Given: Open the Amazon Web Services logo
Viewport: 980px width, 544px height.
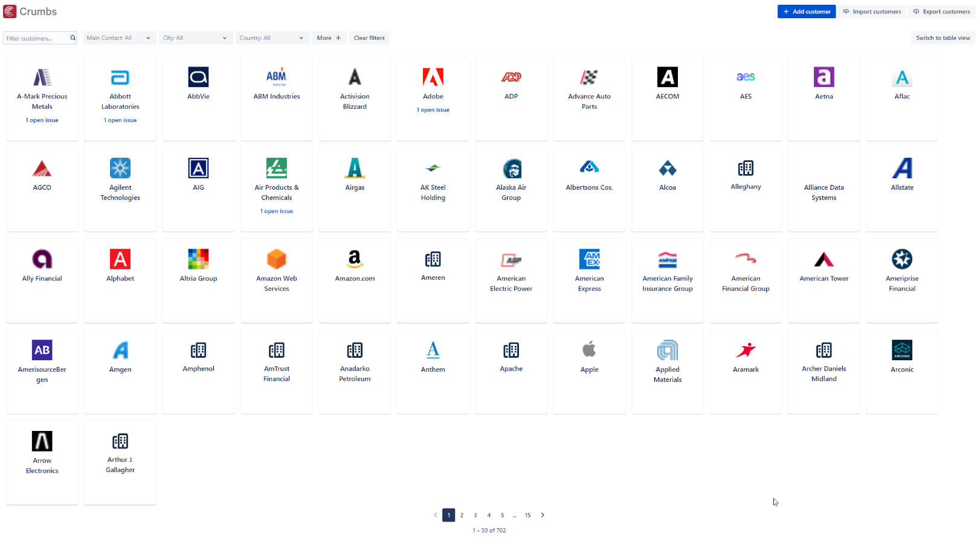Looking at the screenshot, I should [277, 259].
